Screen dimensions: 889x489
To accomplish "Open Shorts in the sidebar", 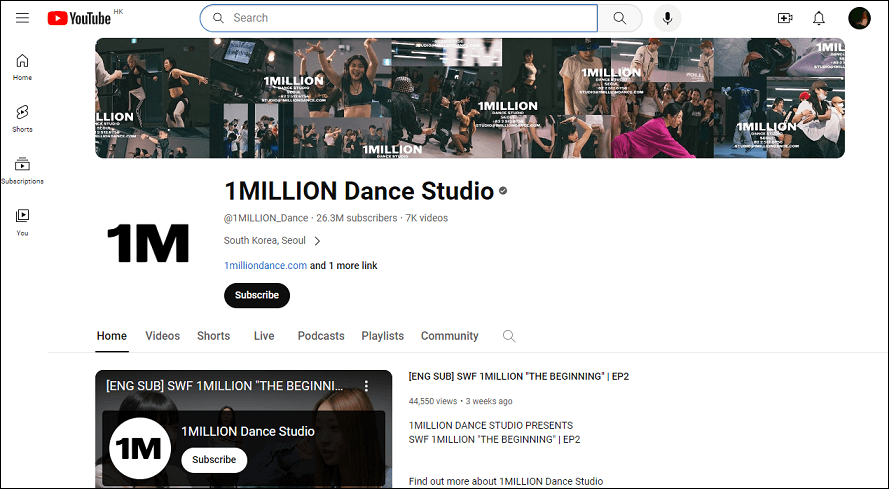I will [x=22, y=119].
